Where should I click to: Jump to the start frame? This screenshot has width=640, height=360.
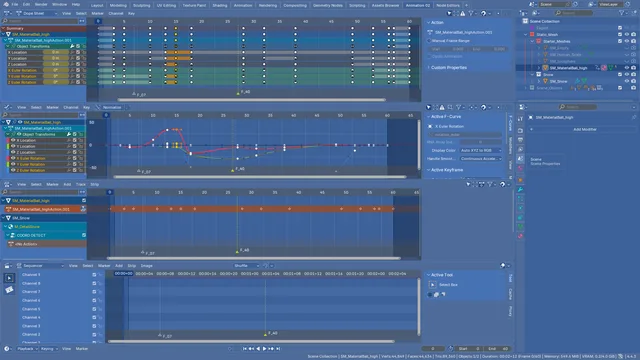click(x=244, y=349)
